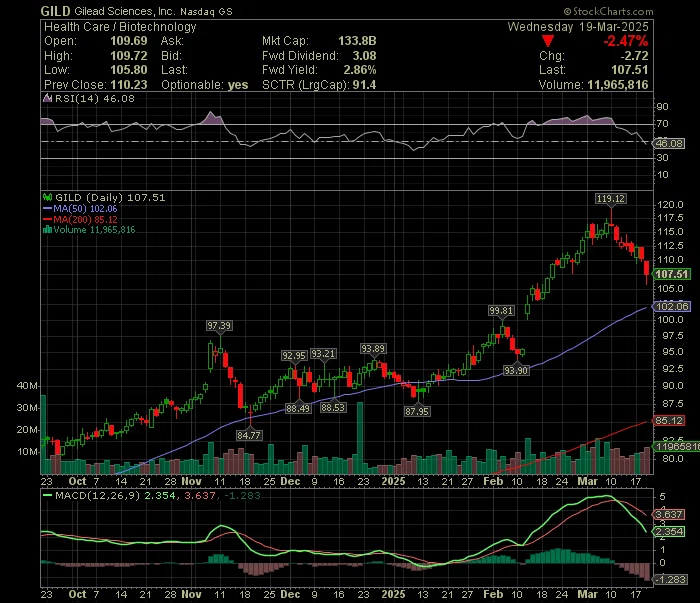Click the Fwd Dividend value 3.08

point(364,56)
